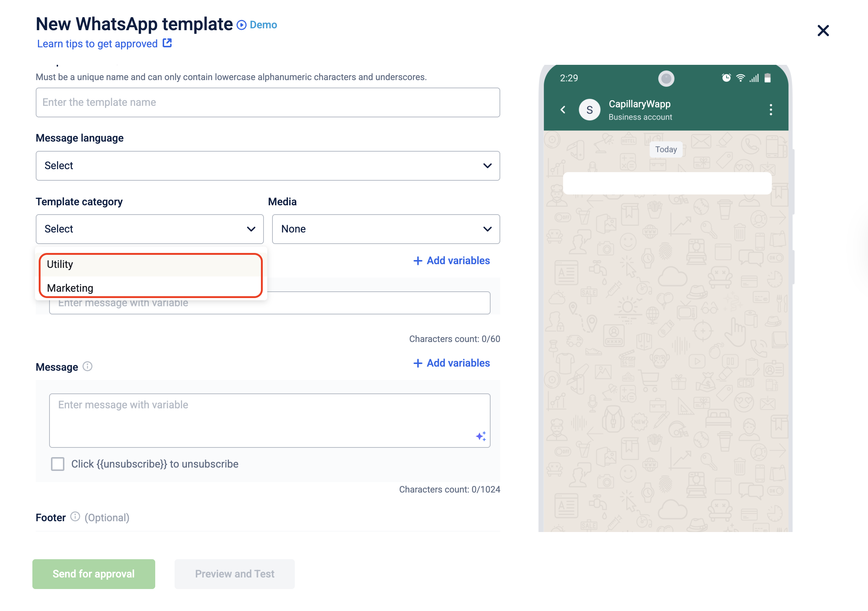Click the AI sparkle icon in message box
The image size is (868, 611).
coord(481,436)
